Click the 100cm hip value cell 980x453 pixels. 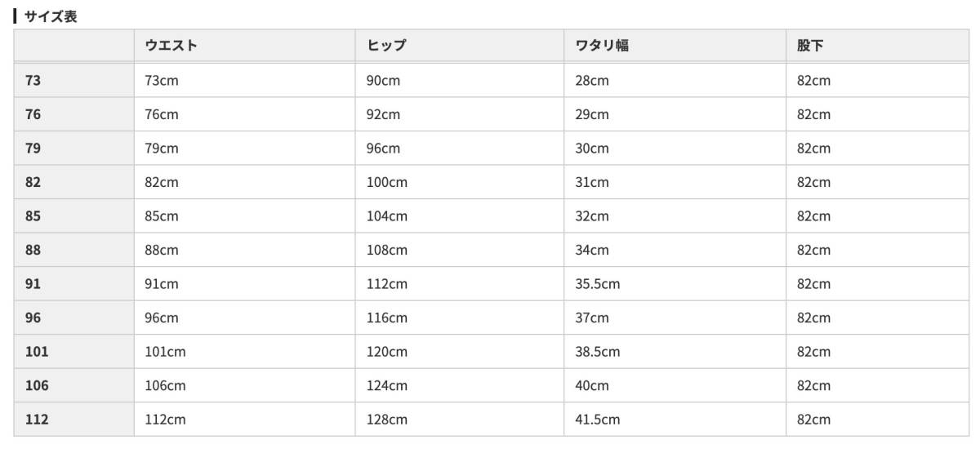pos(387,183)
